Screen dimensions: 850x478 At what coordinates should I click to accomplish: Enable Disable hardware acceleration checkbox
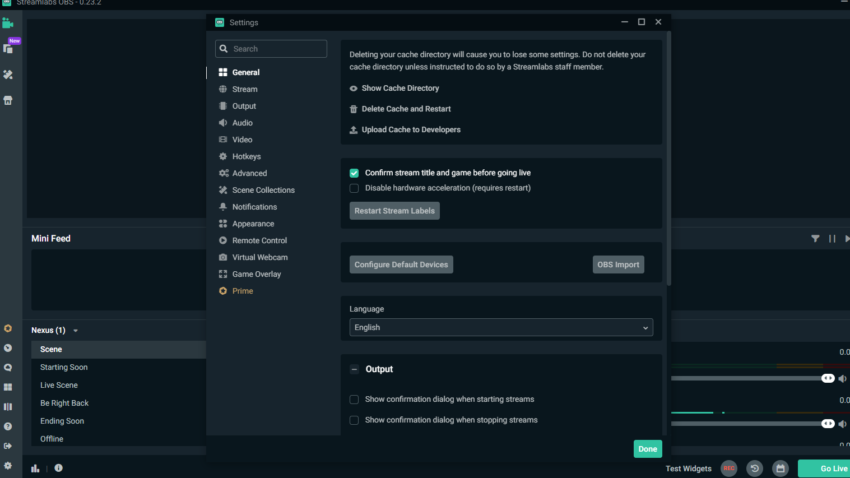pos(354,188)
